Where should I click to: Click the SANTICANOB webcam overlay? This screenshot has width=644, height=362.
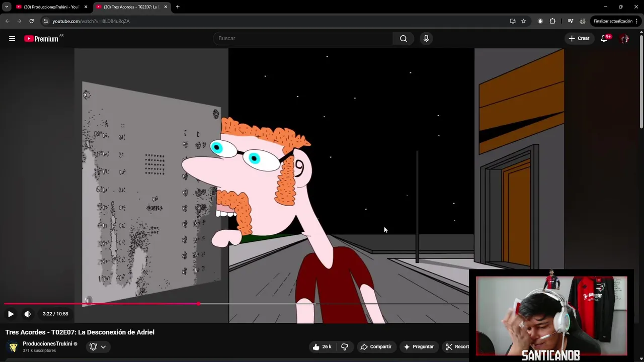(551, 316)
